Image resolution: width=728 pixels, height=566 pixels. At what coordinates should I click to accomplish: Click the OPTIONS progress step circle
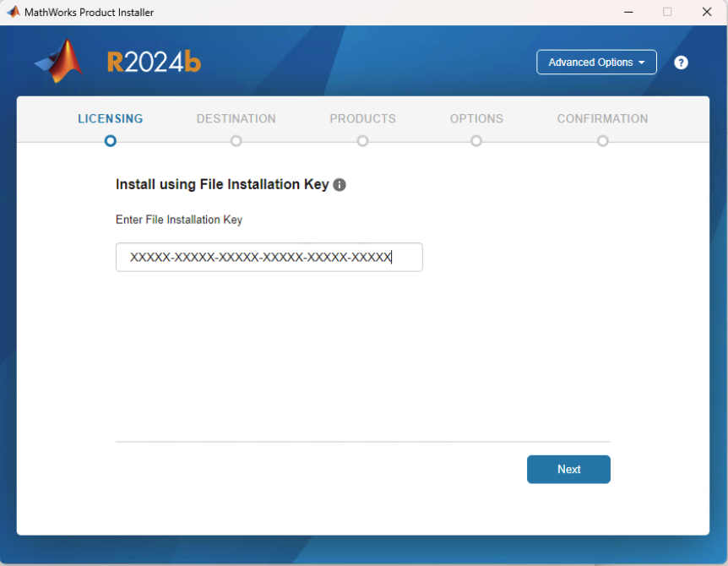[x=476, y=141]
